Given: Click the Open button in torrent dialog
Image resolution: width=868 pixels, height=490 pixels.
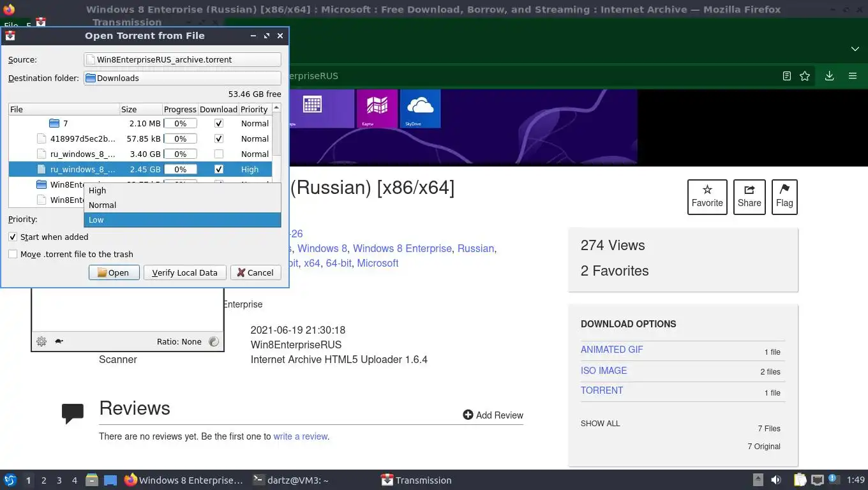Looking at the screenshot, I should click(114, 272).
